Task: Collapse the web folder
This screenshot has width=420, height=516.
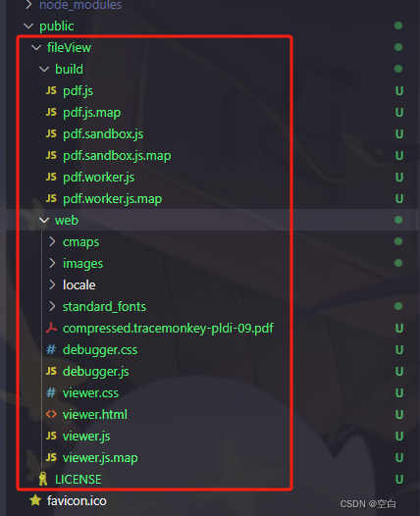Action: coord(44,220)
